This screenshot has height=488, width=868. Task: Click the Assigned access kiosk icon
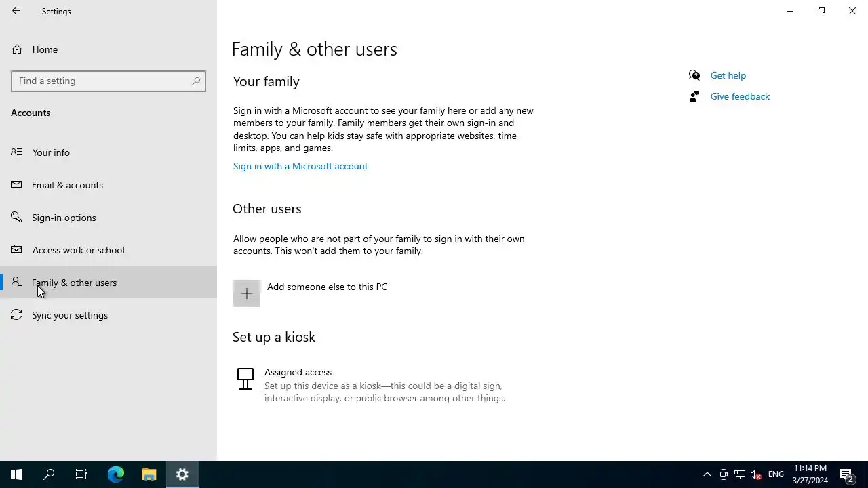(x=245, y=379)
